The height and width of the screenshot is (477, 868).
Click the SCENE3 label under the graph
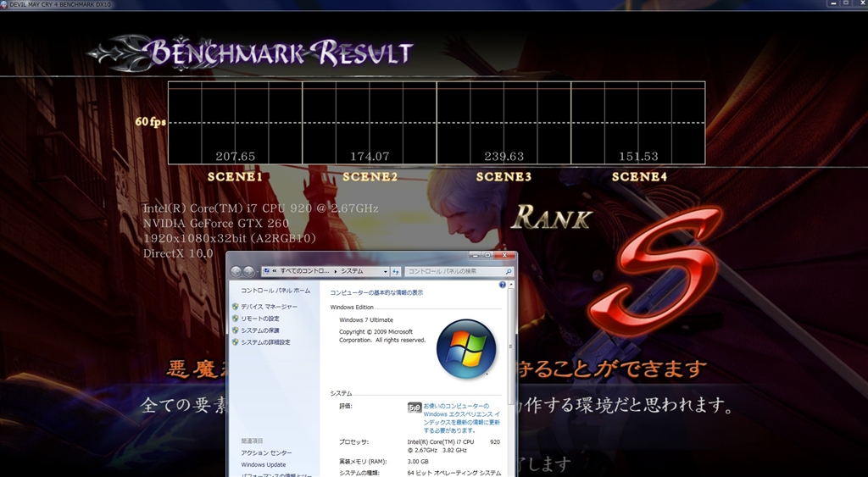click(504, 177)
